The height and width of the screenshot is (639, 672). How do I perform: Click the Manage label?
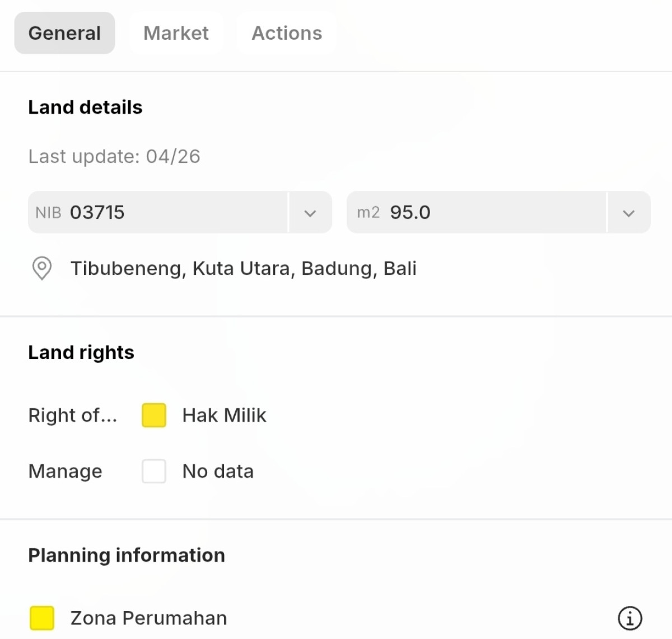(x=66, y=471)
